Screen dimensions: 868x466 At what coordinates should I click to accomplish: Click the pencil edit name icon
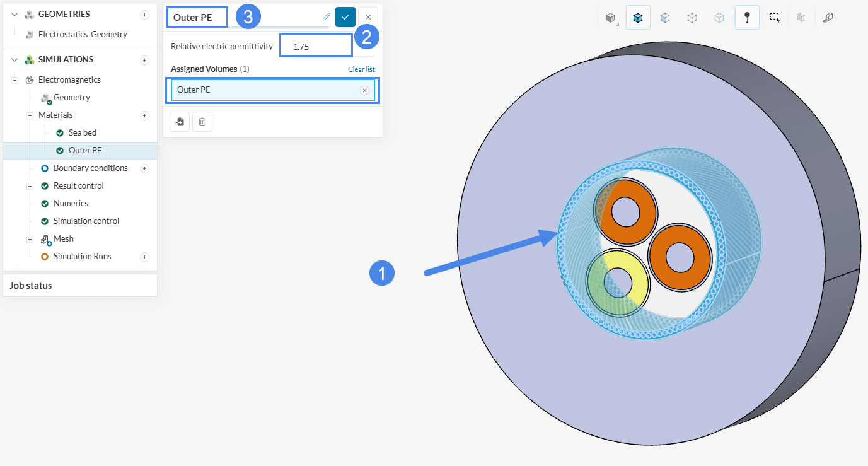[326, 17]
